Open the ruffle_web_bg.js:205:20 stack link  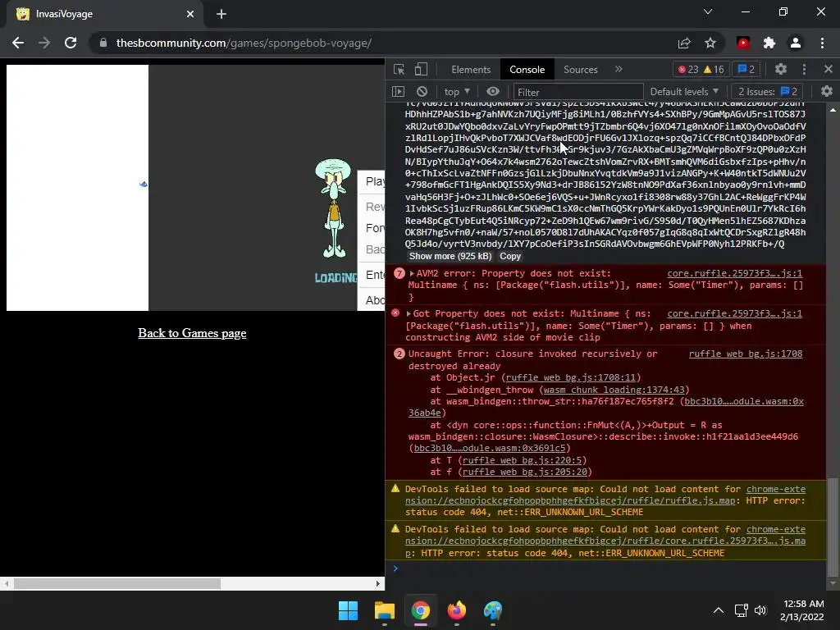pos(524,472)
